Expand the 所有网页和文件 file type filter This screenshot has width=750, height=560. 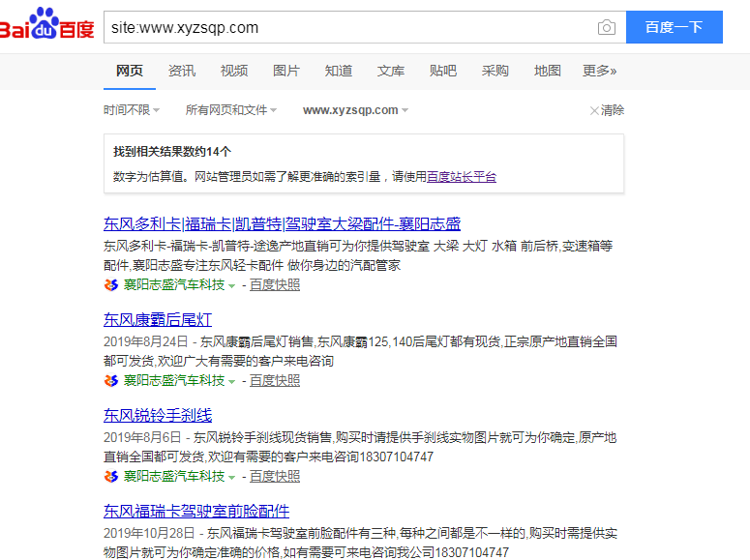click(231, 110)
